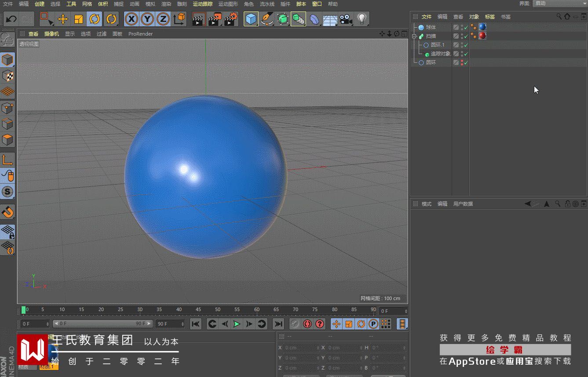Open the 标签 menu in Object Manager
The width and height of the screenshot is (588, 377).
[x=489, y=17]
